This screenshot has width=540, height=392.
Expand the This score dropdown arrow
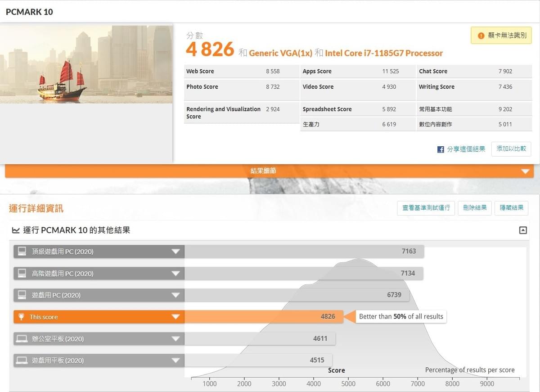175,317
